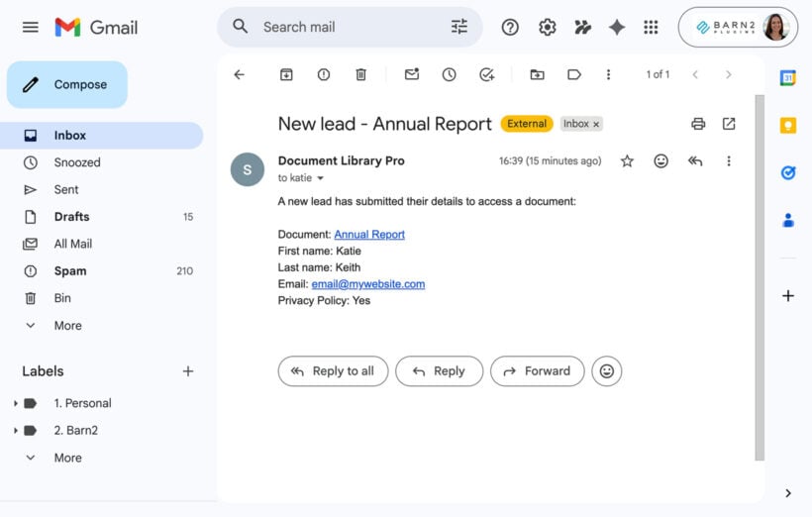812x517 pixels.
Task: Open Contacts side panel
Action: coord(788,220)
